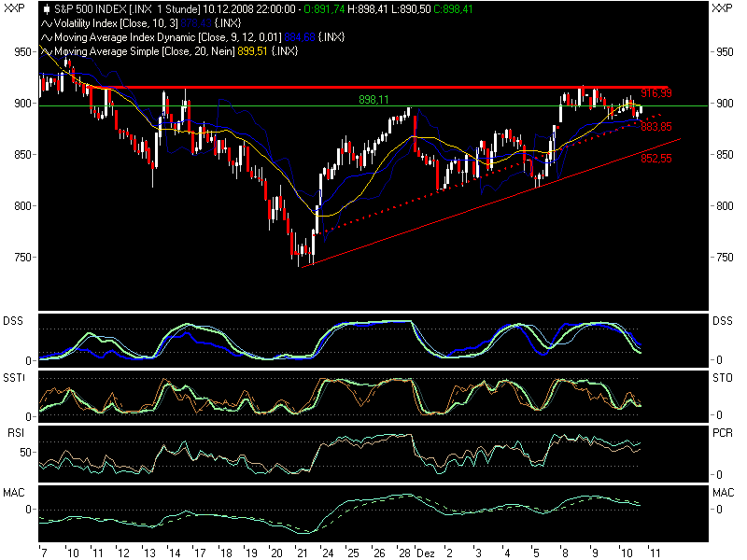Viewport: 747px width, 560px height.
Task: Select the S&P 500 INDEX [.INX 1 Stunde] title
Action: (x=127, y=9)
